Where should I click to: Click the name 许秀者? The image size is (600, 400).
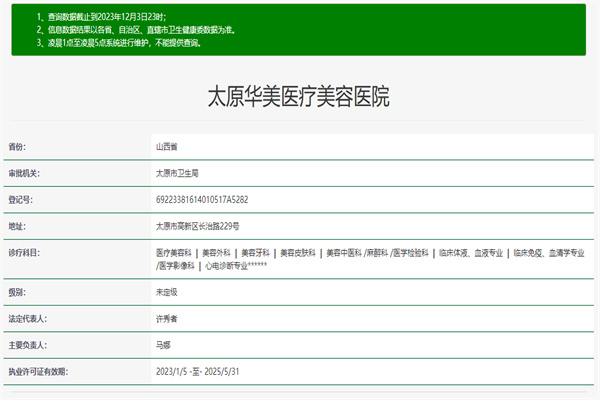166,319
